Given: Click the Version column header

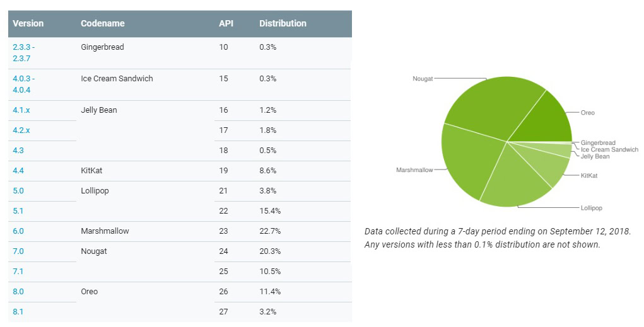Looking at the screenshot, I should 28,24.
